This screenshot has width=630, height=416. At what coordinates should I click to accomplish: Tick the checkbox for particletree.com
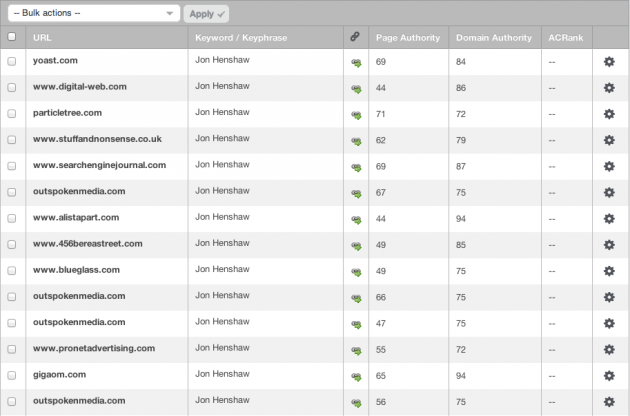click(12, 113)
